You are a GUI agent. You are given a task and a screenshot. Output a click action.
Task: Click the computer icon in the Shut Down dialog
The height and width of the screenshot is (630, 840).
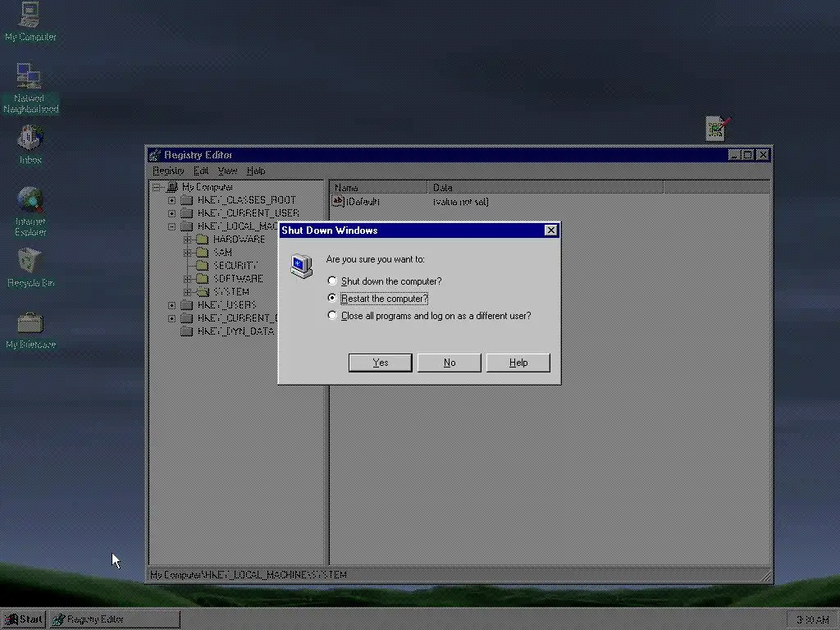pos(301,267)
